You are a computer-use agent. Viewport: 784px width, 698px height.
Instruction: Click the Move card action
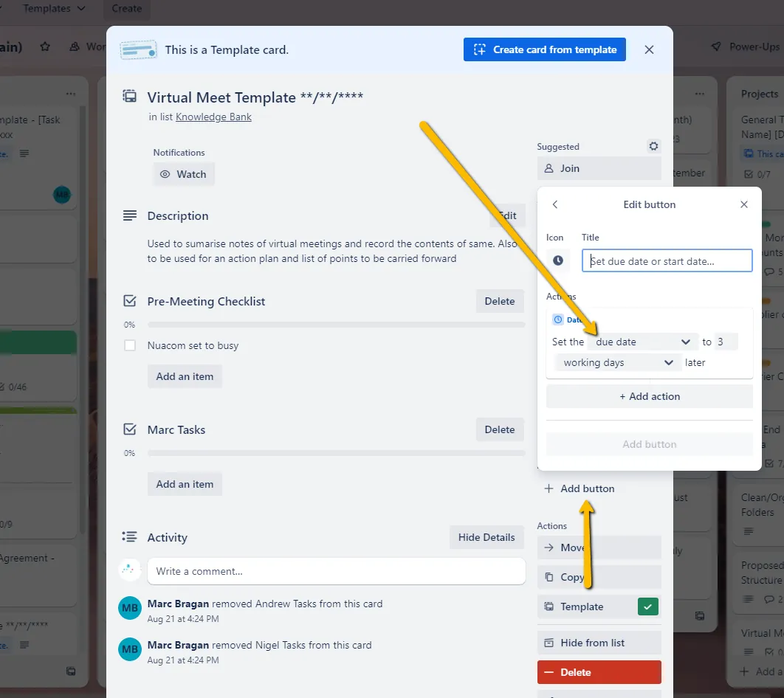pyautogui.click(x=599, y=547)
